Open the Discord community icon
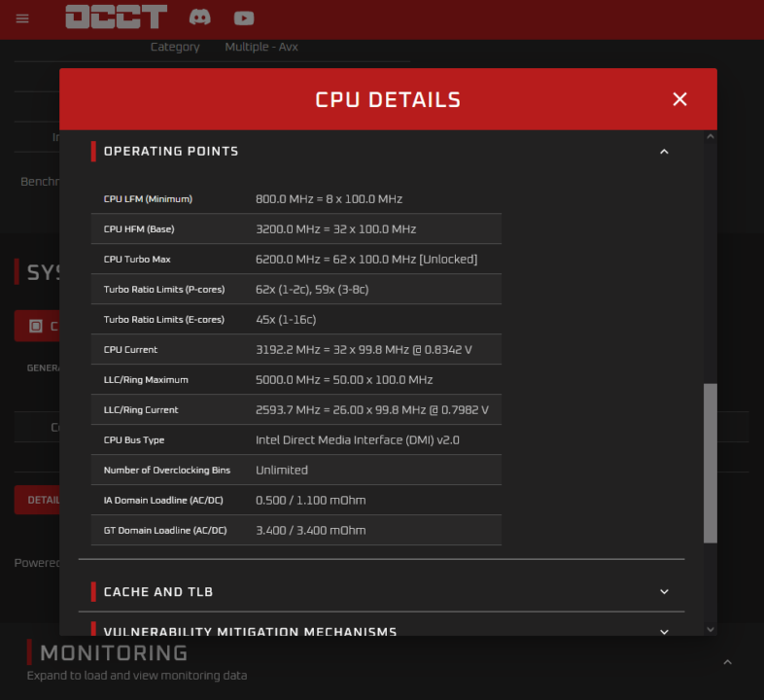Viewport: 764px width, 700px height. pyautogui.click(x=199, y=17)
